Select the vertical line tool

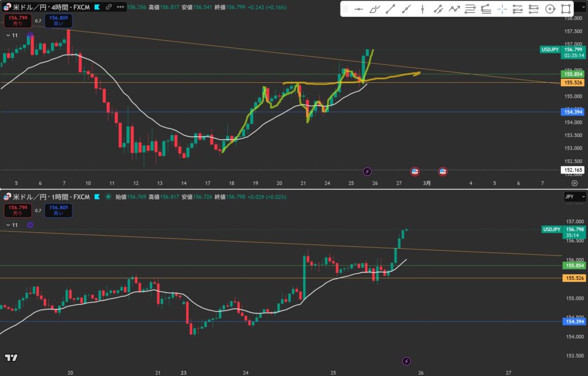coord(422,9)
